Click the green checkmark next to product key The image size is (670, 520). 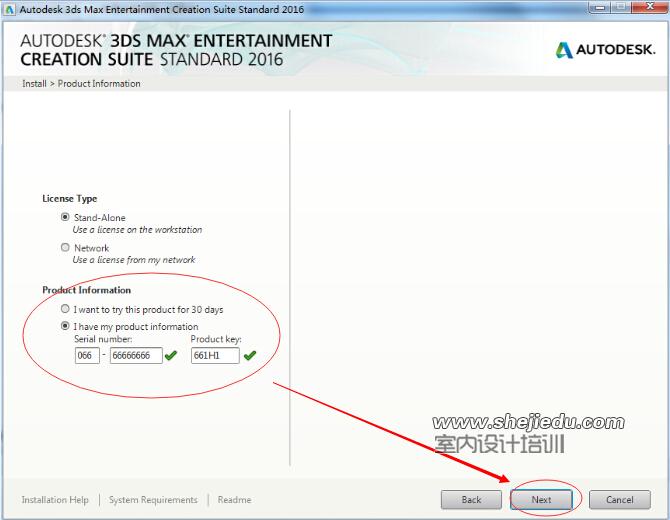[250, 355]
